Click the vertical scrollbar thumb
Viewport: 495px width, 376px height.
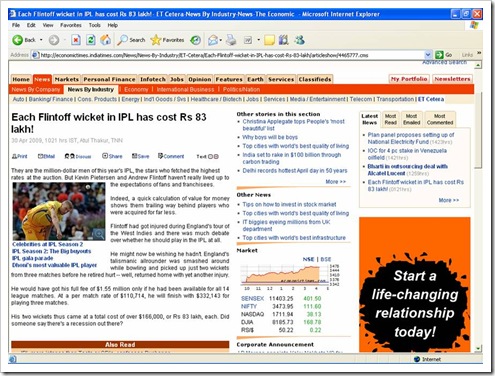click(478, 130)
